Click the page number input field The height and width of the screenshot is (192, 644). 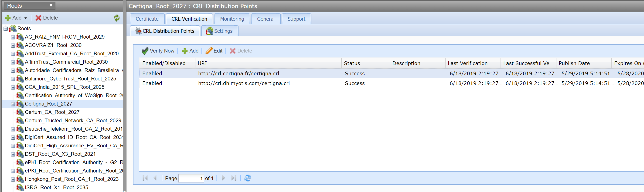191,178
